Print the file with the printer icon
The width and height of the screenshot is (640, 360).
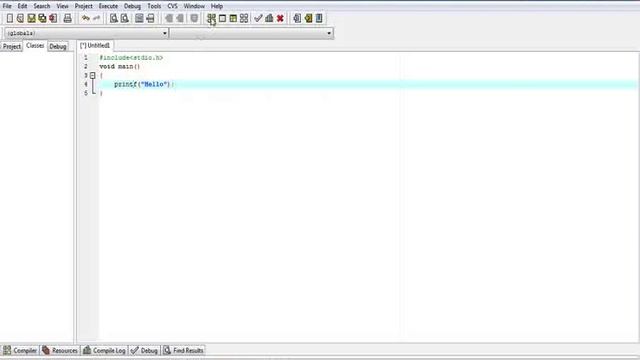pyautogui.click(x=67, y=18)
